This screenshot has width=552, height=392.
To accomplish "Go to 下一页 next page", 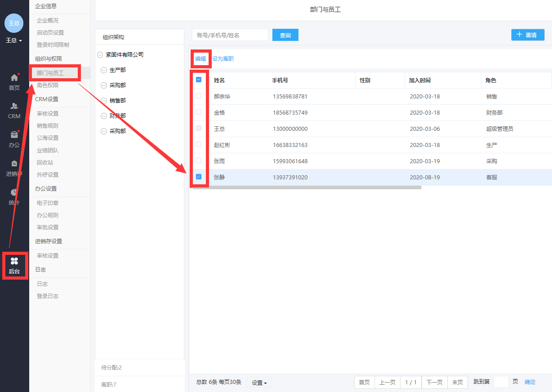I will [434, 383].
